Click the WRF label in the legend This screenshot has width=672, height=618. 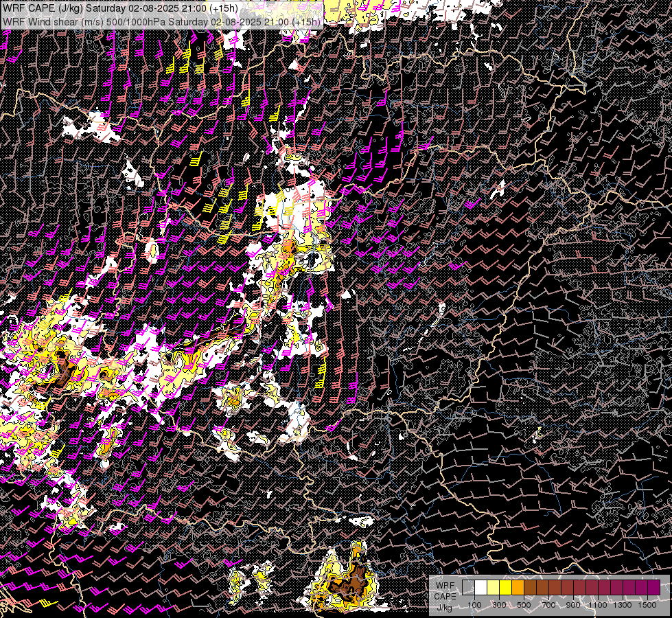pos(445,586)
